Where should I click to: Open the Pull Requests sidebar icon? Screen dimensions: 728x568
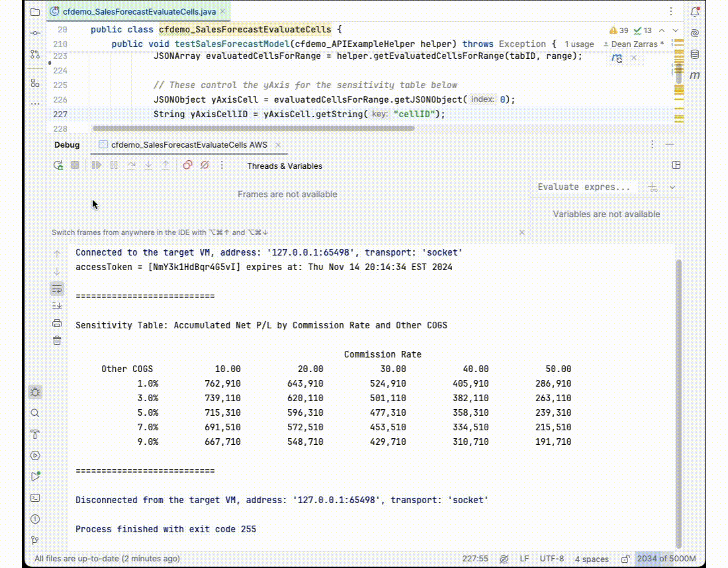[35, 54]
